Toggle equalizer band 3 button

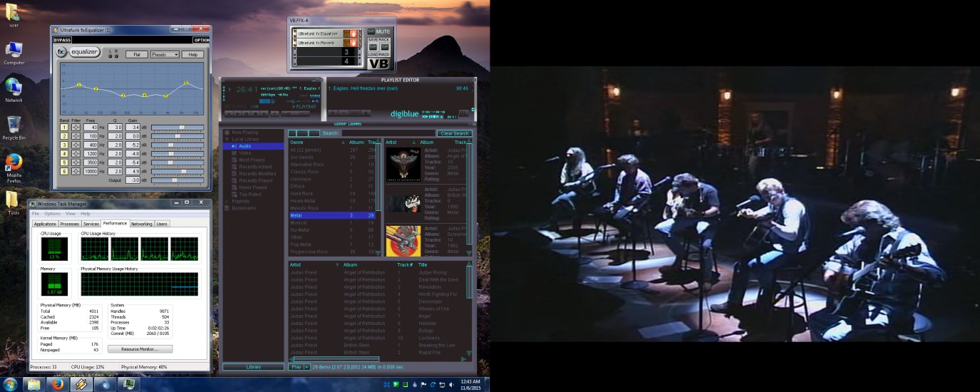(63, 145)
